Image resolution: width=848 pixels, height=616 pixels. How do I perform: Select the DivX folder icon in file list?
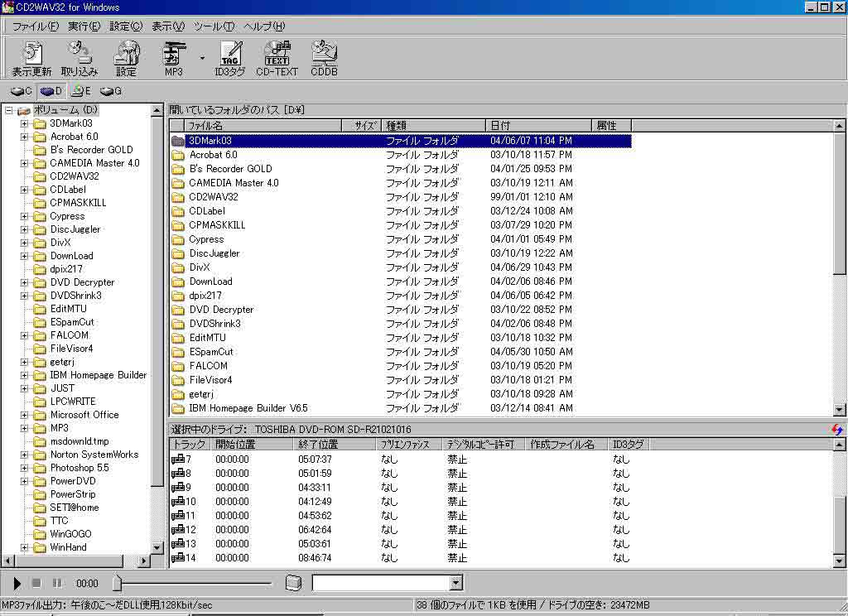[178, 267]
